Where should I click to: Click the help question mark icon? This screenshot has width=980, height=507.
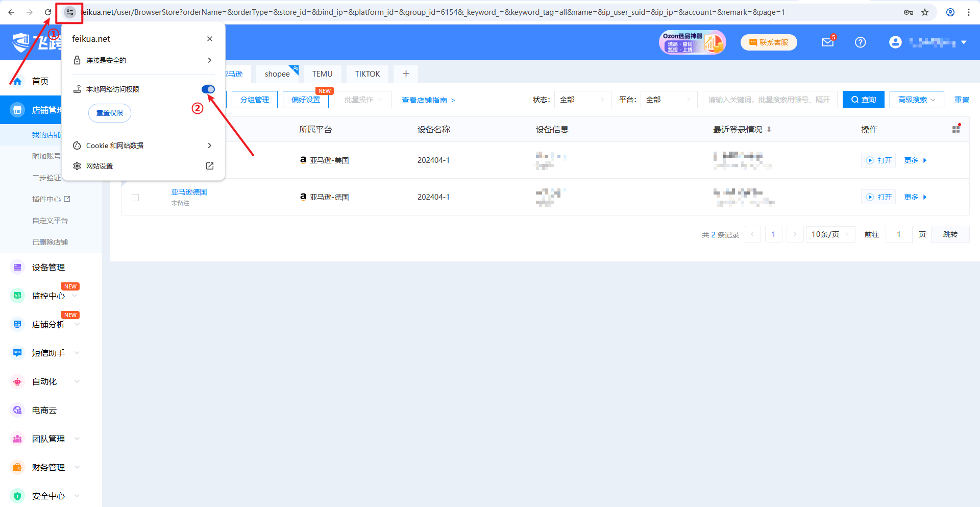tap(860, 42)
